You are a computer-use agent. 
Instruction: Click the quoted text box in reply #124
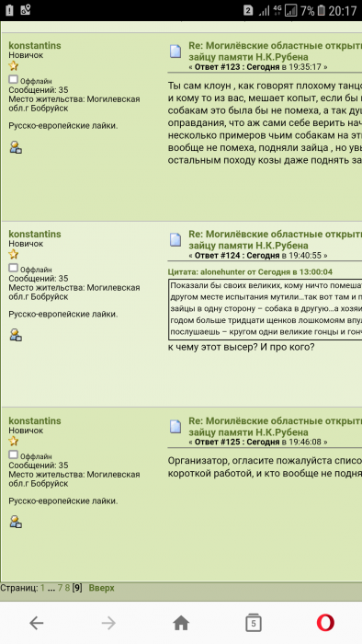click(x=266, y=310)
